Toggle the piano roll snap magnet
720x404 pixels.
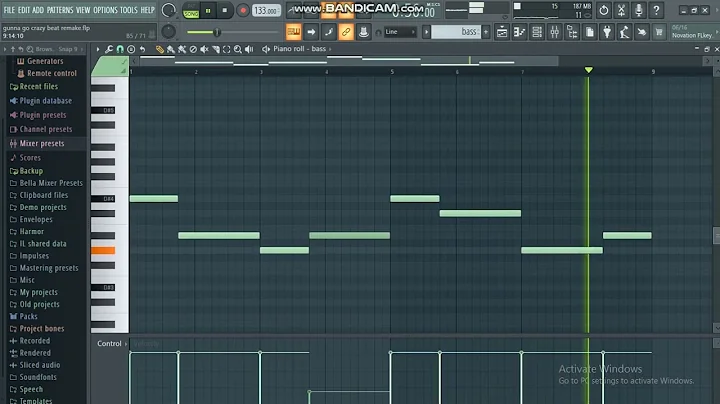click(120, 49)
